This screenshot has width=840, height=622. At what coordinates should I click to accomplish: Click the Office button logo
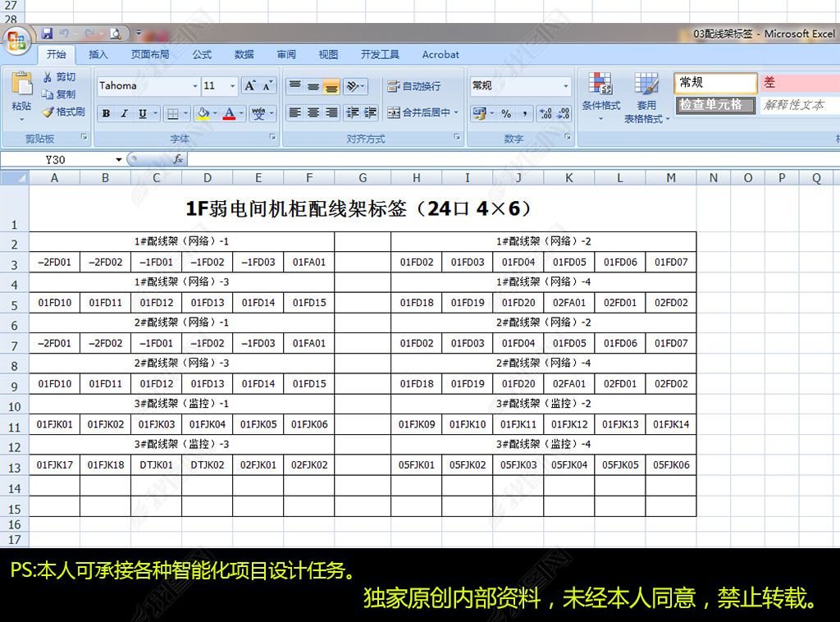(x=16, y=41)
